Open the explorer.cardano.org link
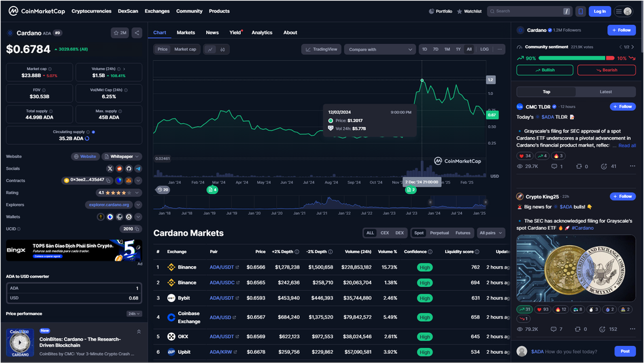 tap(109, 204)
